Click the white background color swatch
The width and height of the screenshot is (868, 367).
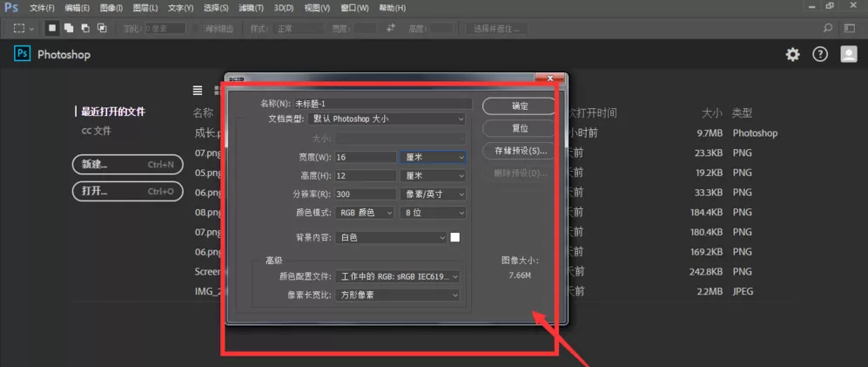point(455,237)
